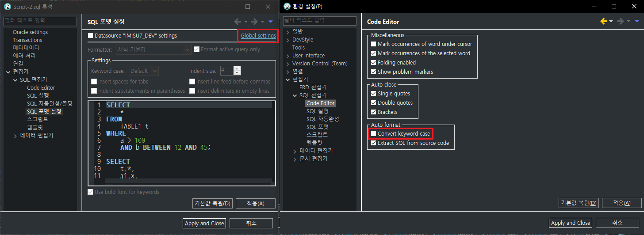
Task: Click Apply and Close in 환경 설정 dialog
Action: pos(571,223)
